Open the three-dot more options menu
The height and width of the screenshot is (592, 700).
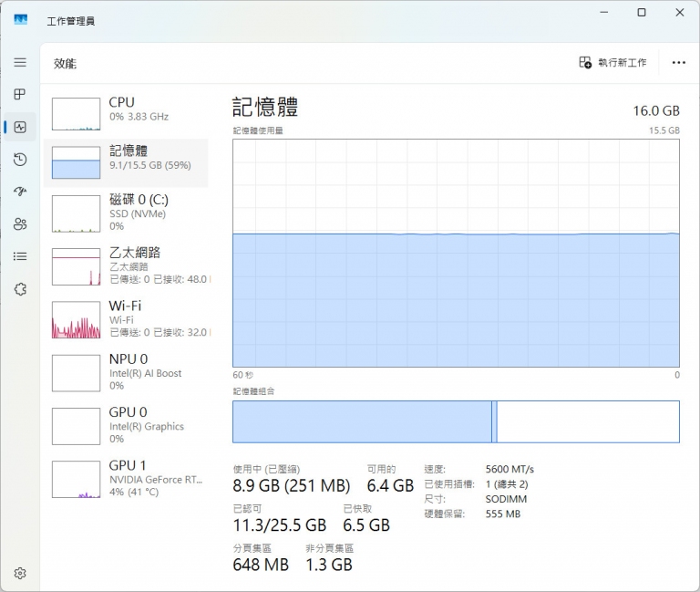tap(678, 63)
